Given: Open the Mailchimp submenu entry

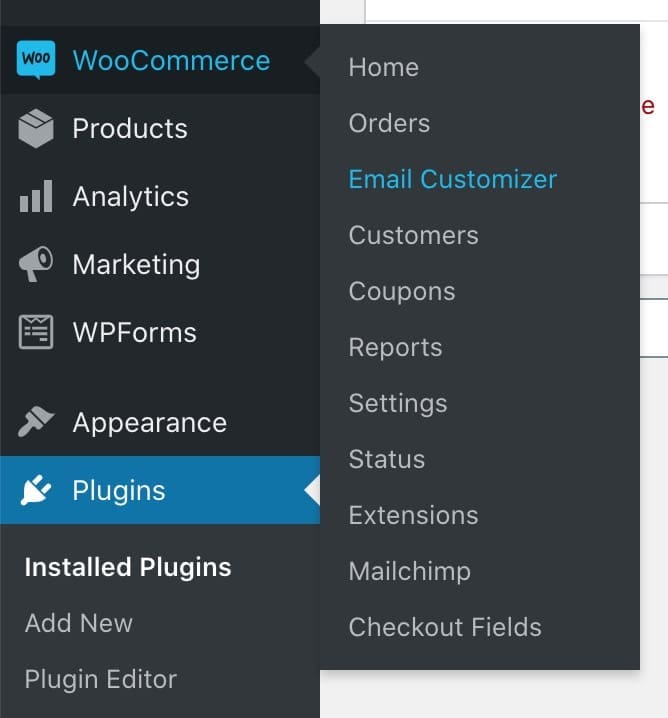Looking at the screenshot, I should [x=410, y=572].
